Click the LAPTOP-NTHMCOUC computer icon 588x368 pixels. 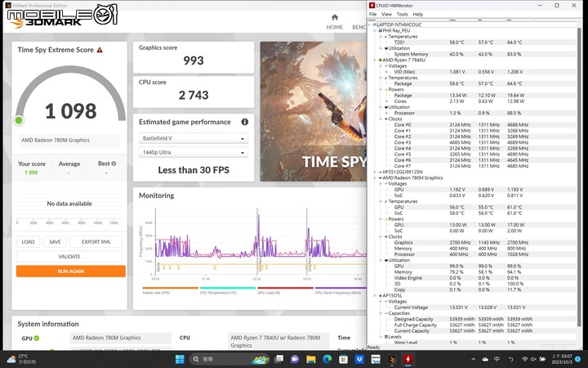point(374,25)
